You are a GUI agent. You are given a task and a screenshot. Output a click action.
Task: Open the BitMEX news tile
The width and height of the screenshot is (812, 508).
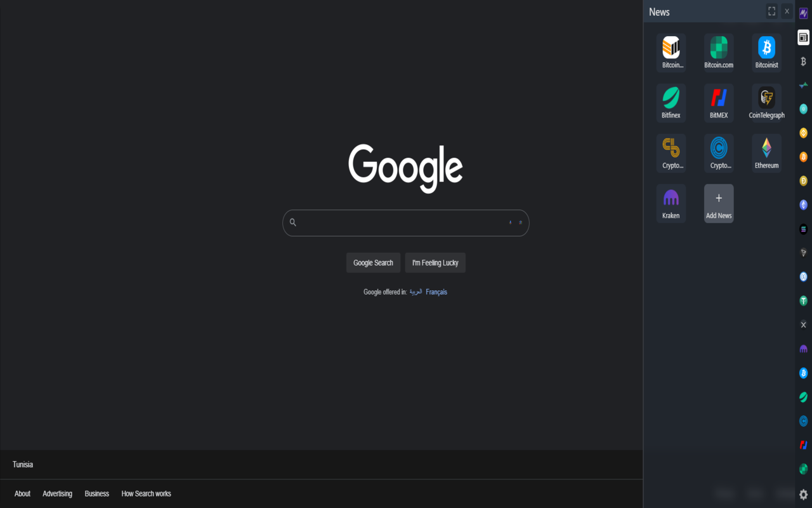719,103
